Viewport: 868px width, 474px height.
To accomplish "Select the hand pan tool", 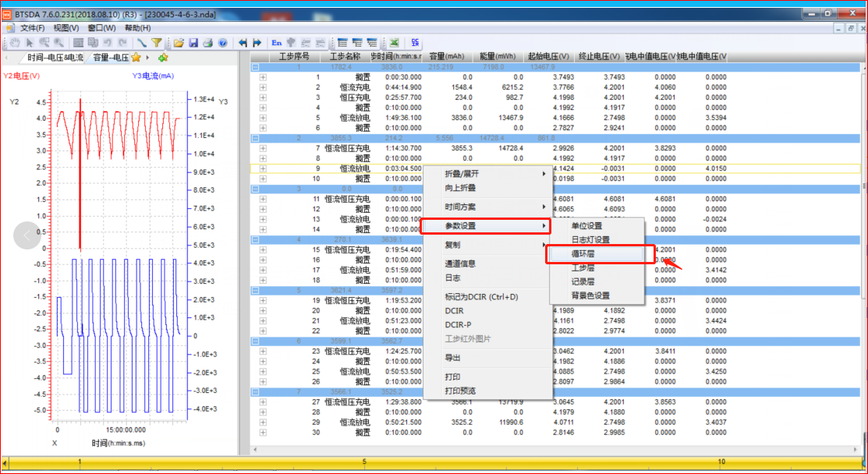I will [15, 43].
